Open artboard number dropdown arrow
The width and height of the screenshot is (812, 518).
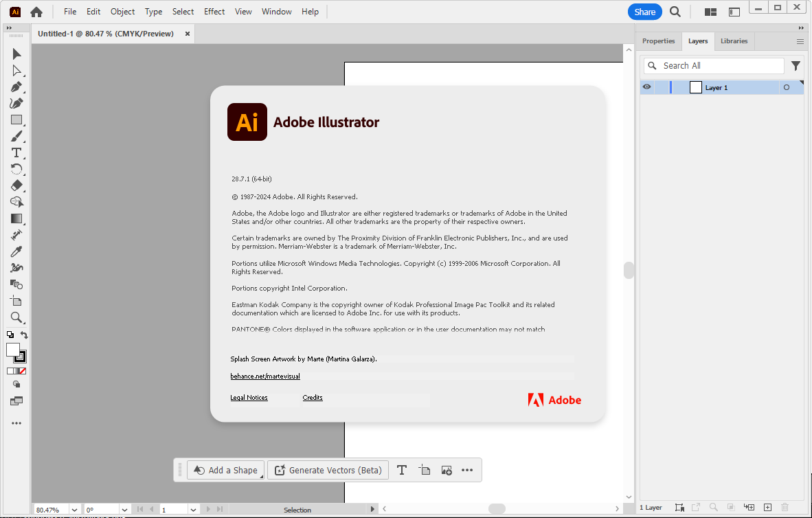point(193,510)
